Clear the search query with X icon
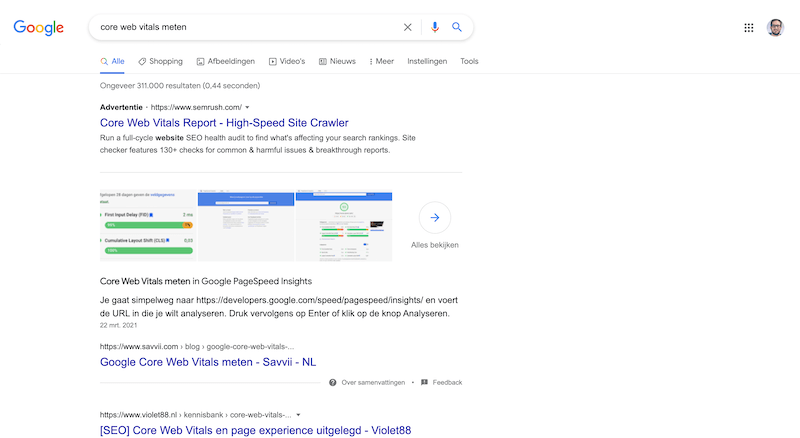 pyautogui.click(x=407, y=27)
